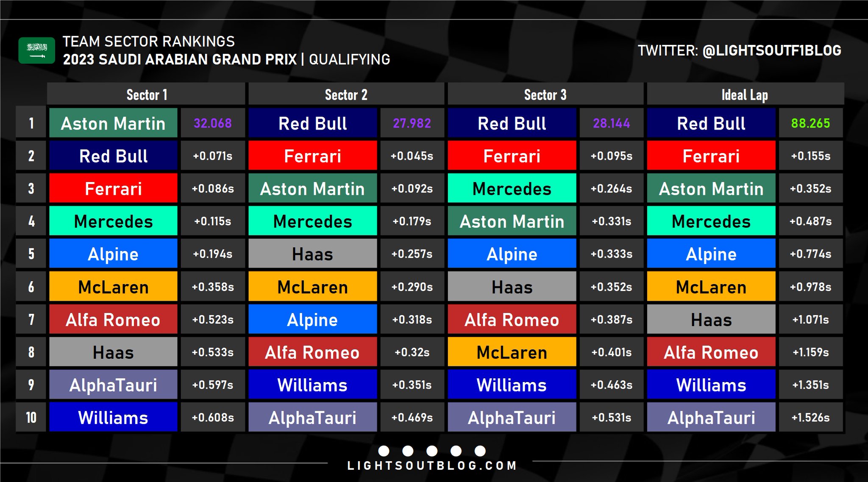
Task: Select the Haas cell in Sector 2
Action: [x=312, y=254]
